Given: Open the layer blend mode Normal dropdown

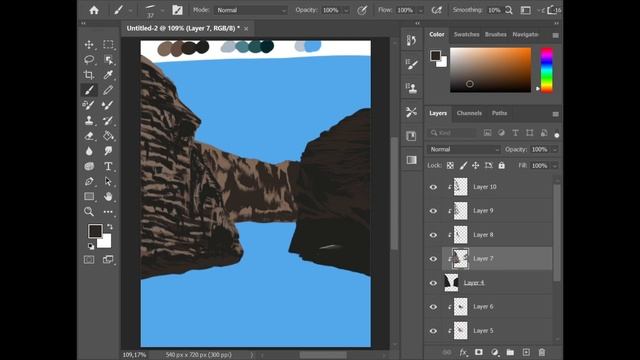Looking at the screenshot, I should click(463, 149).
